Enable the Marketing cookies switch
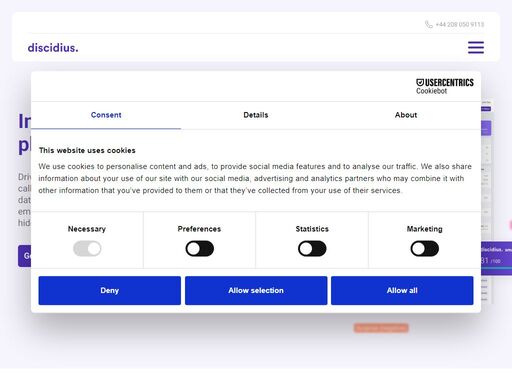The width and height of the screenshot is (512, 384). point(425,249)
